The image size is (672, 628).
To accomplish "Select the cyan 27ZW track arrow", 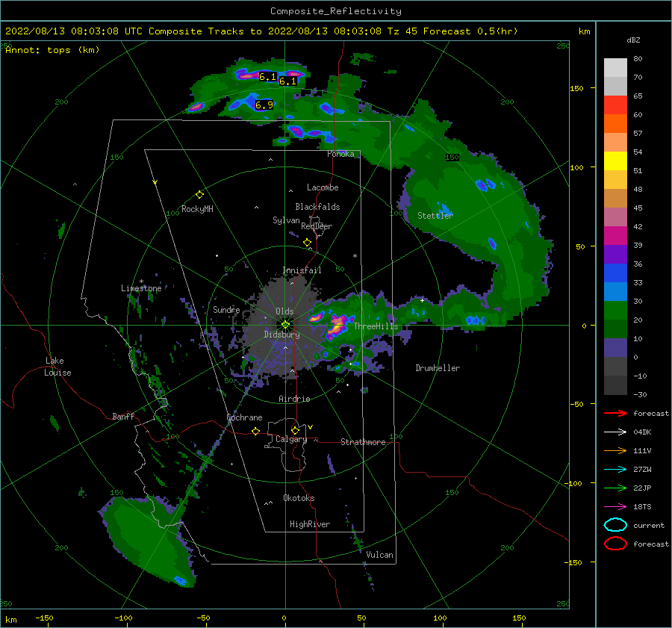I will [615, 470].
